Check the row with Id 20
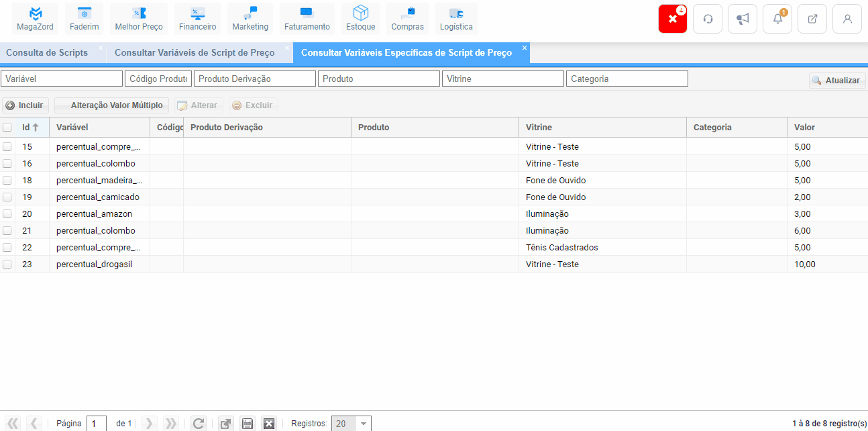868x431 pixels. (7, 213)
